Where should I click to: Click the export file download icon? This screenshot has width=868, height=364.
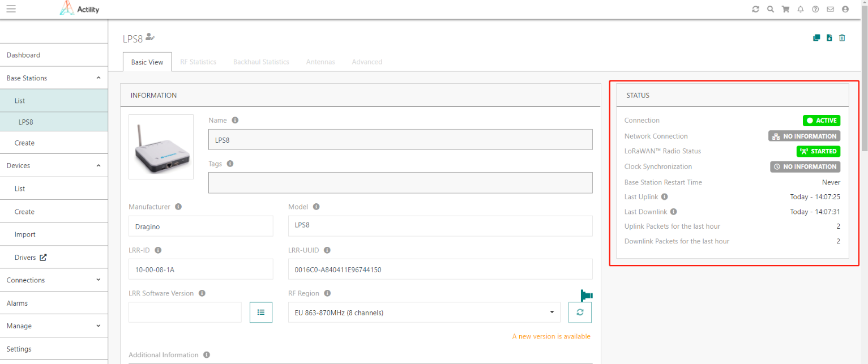click(829, 38)
